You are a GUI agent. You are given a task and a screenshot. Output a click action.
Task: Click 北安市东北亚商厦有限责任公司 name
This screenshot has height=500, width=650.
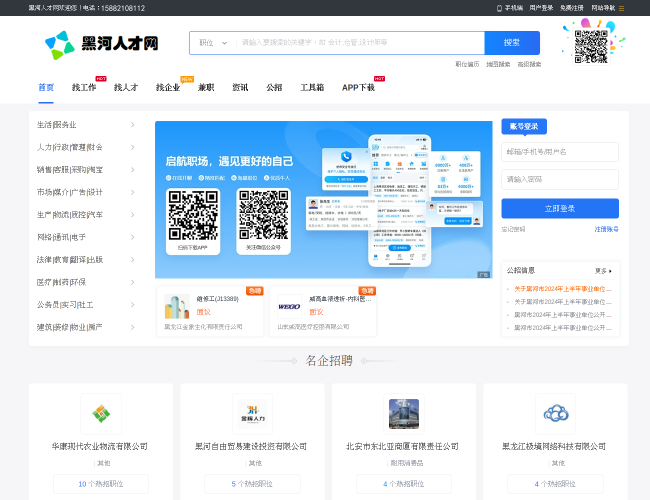(402, 447)
